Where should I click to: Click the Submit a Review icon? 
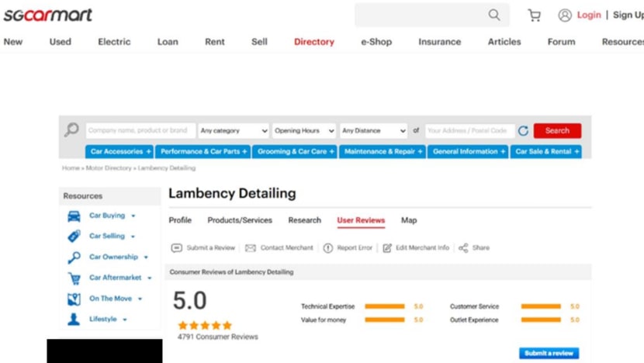(x=177, y=248)
